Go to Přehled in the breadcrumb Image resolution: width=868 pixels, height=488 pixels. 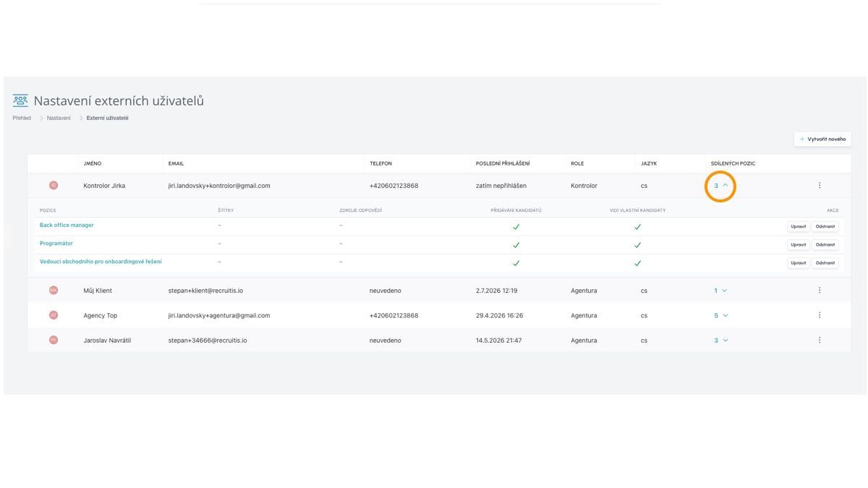(x=22, y=118)
